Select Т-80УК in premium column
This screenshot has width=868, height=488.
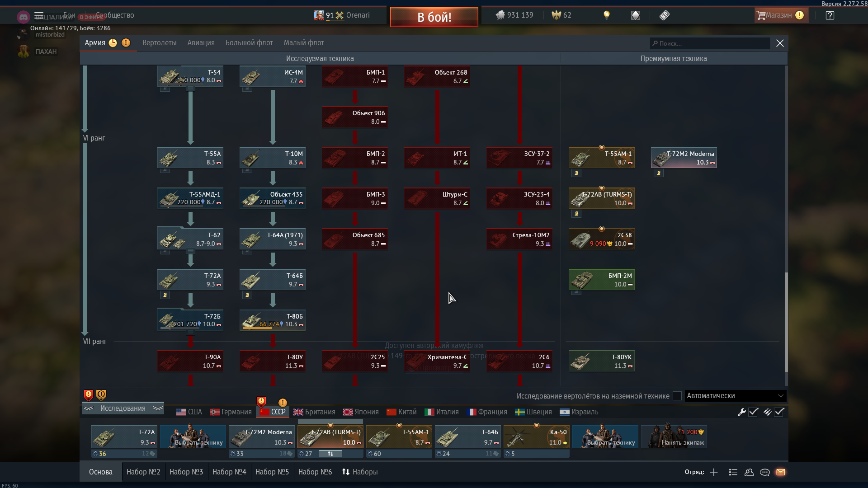pos(602,361)
